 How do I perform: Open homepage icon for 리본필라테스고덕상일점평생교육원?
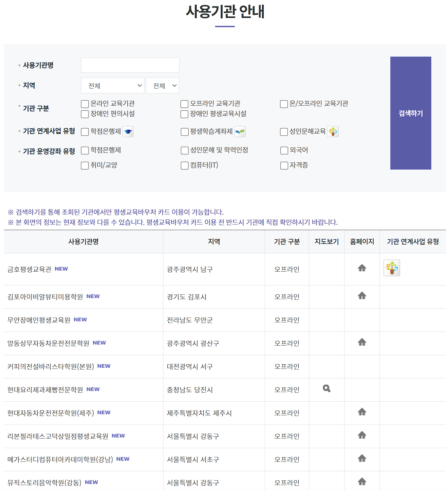point(362,435)
